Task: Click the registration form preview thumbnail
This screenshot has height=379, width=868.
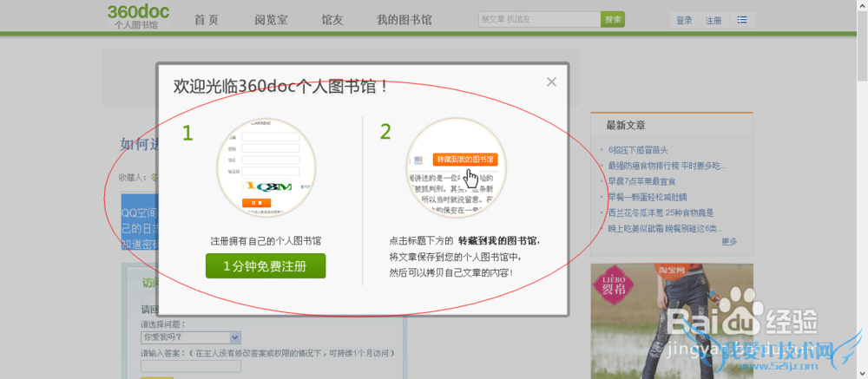Action: (266, 167)
